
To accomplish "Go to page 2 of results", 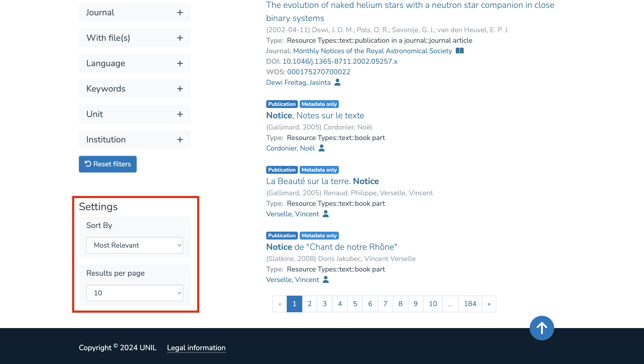I will (309, 304).
